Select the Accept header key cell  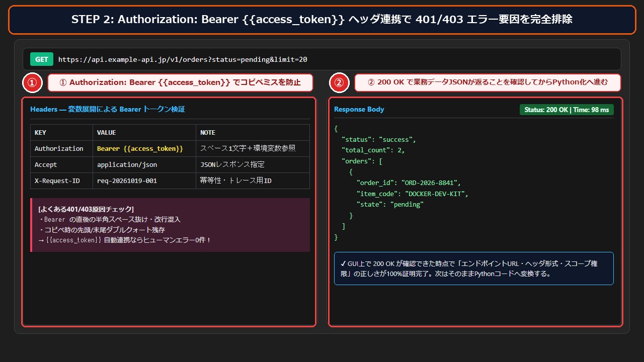[61, 165]
